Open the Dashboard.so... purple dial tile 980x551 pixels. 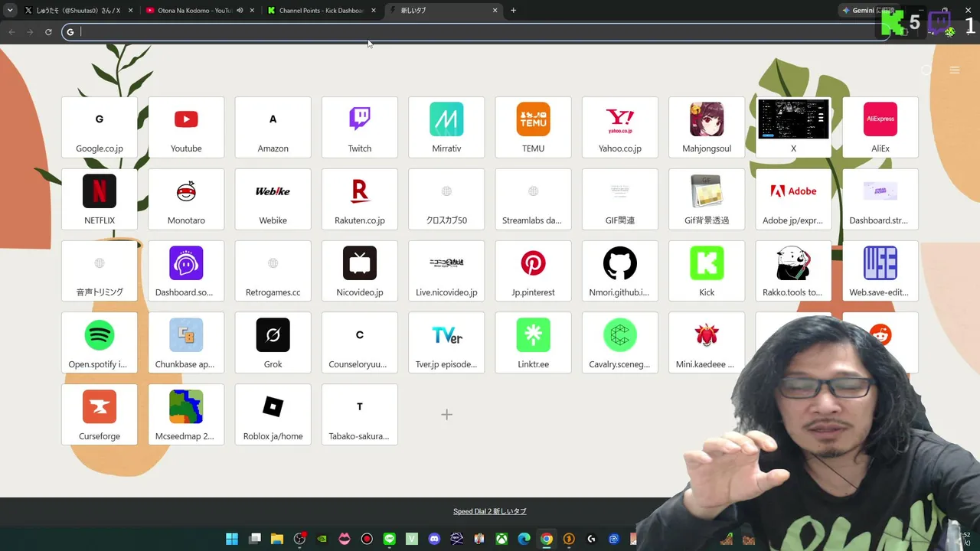click(x=186, y=271)
